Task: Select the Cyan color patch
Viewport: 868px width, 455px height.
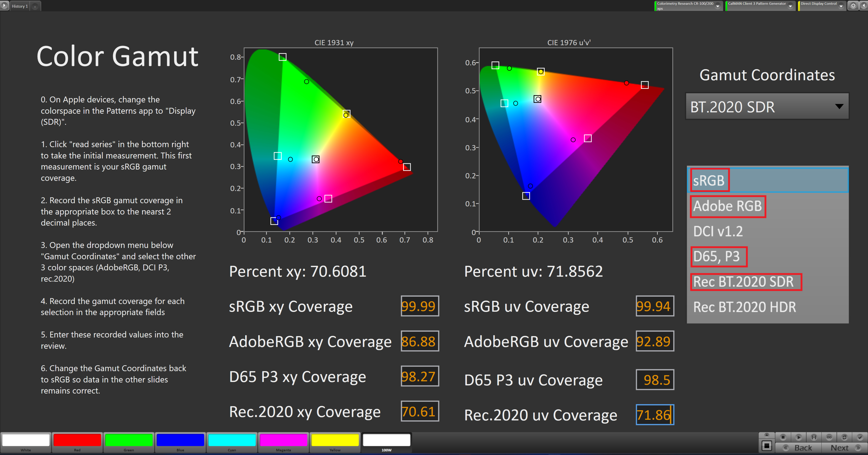Action: point(232,440)
